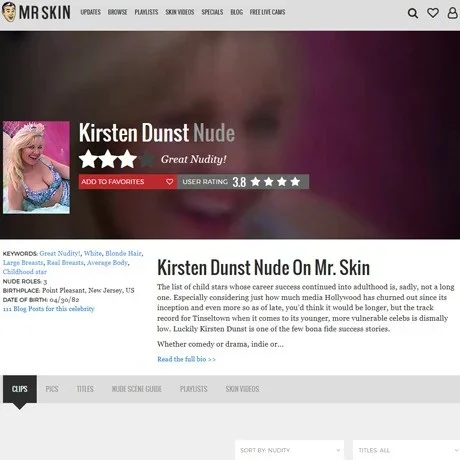Select the Clips tab
The width and height of the screenshot is (460, 460).
coord(20,389)
